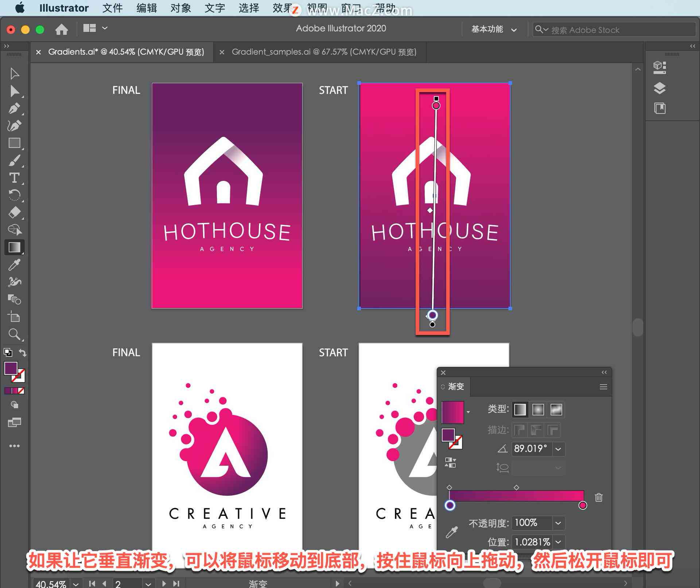Select the Paintbrush tool
Image resolution: width=700 pixels, height=588 pixels.
pyautogui.click(x=14, y=160)
